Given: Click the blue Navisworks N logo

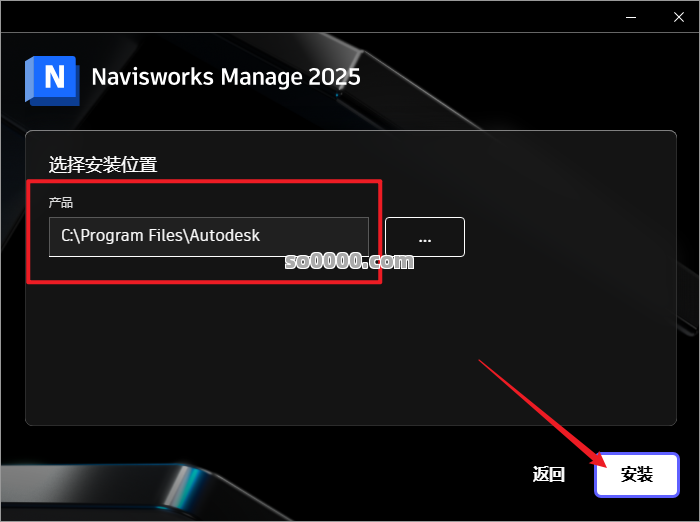Looking at the screenshot, I should click(x=52, y=80).
